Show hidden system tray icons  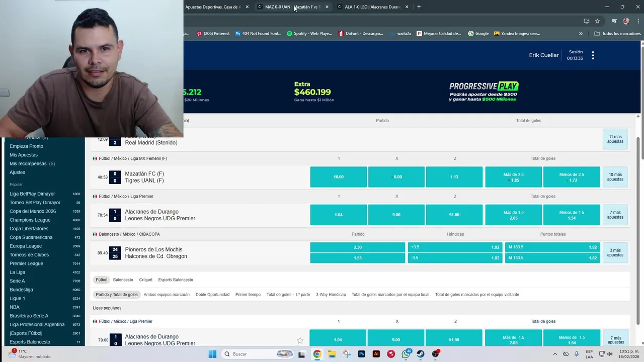point(555,354)
